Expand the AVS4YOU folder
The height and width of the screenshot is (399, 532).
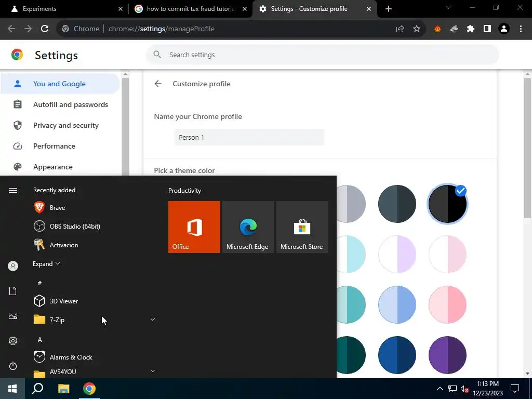[153, 371]
